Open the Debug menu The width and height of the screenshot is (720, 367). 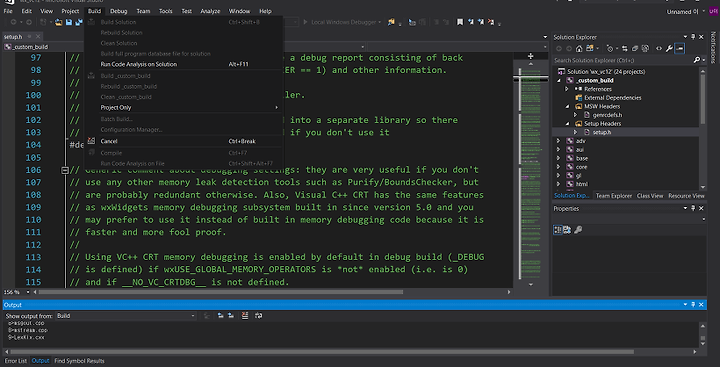click(118, 11)
